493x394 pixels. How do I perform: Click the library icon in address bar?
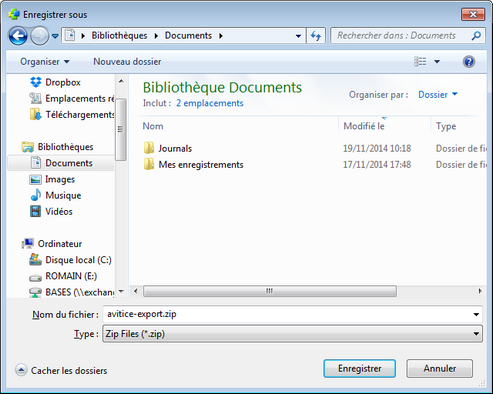tap(70, 35)
